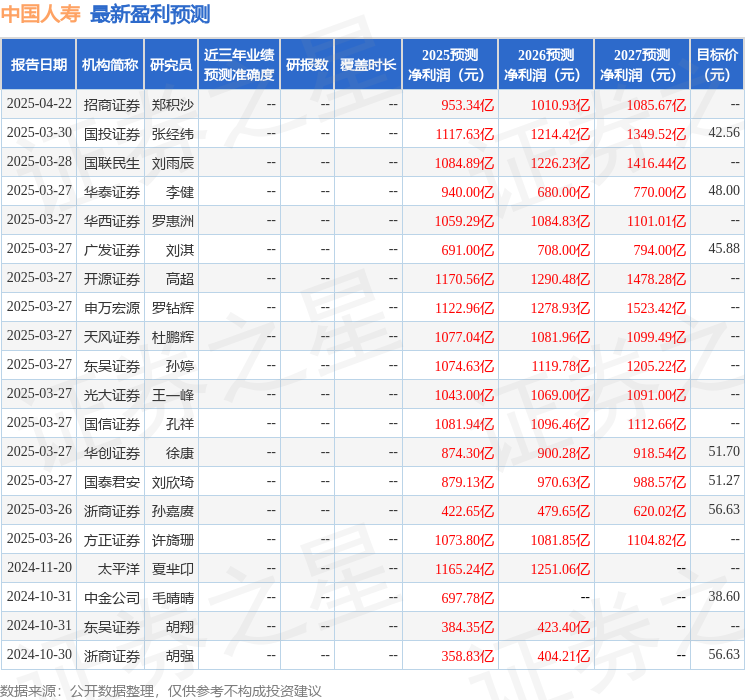
Task: Select analyst 孙嘉赓
Action: pos(172,511)
